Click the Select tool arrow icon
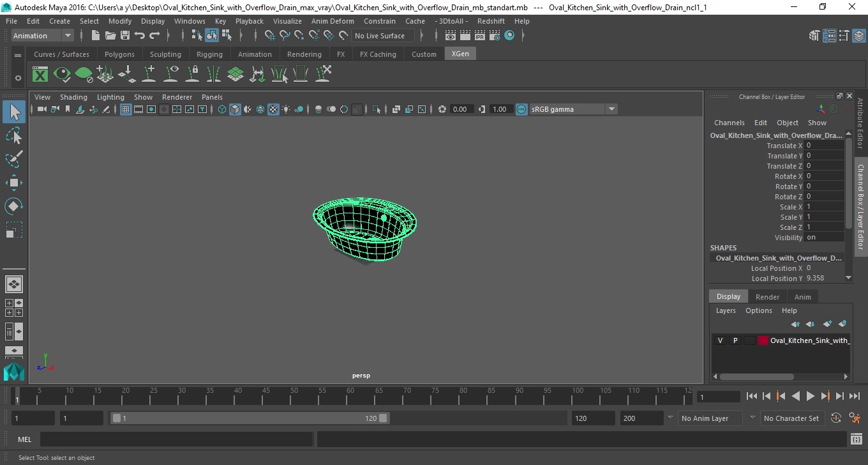This screenshot has height=465, width=868. 14,112
